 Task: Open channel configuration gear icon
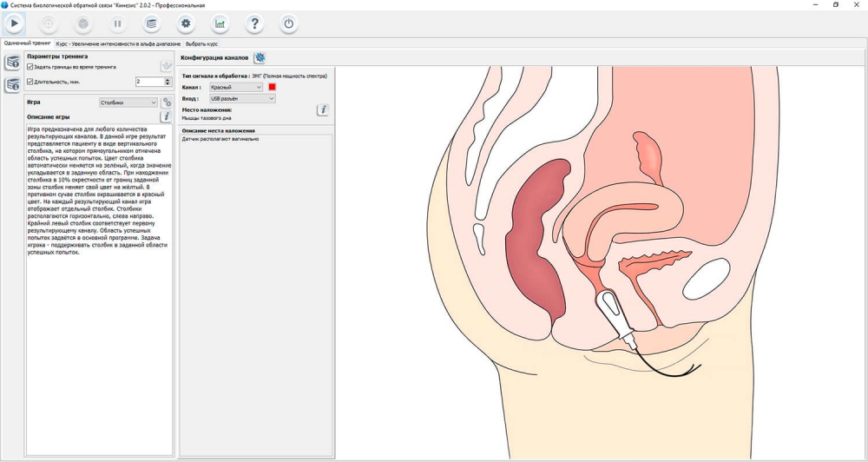[260, 57]
